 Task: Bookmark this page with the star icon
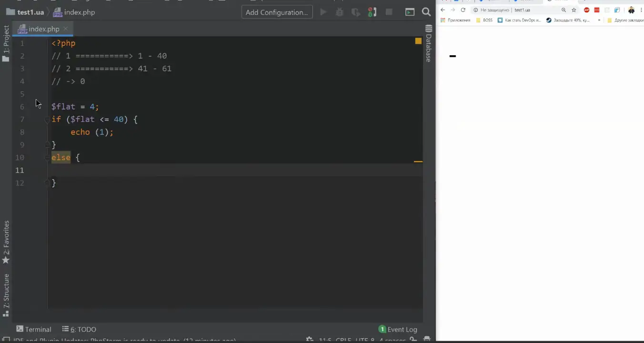[574, 10]
